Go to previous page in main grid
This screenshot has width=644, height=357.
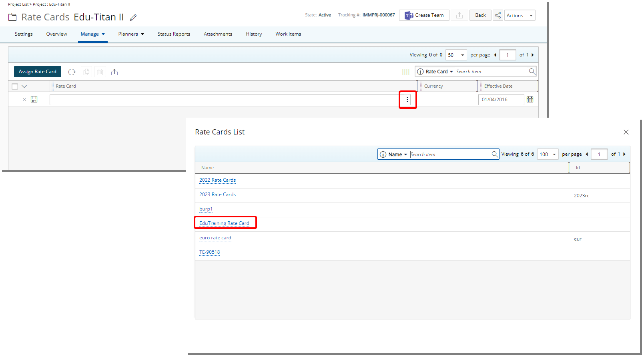[495, 55]
